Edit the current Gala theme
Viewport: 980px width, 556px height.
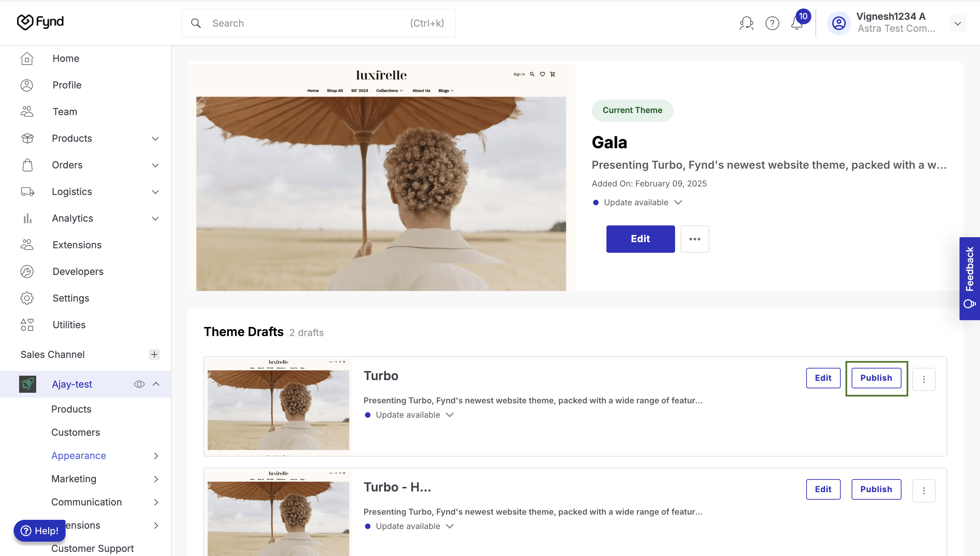(x=640, y=239)
